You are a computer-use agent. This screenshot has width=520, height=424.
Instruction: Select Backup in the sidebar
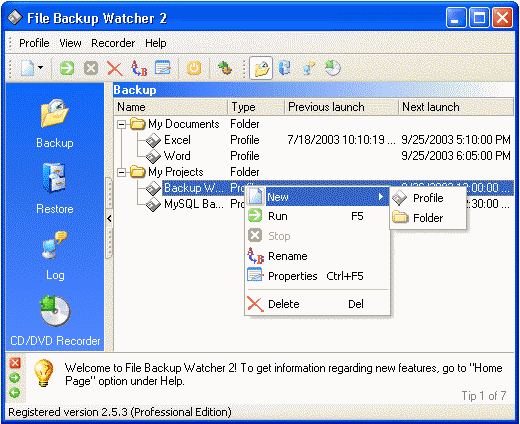tap(55, 124)
